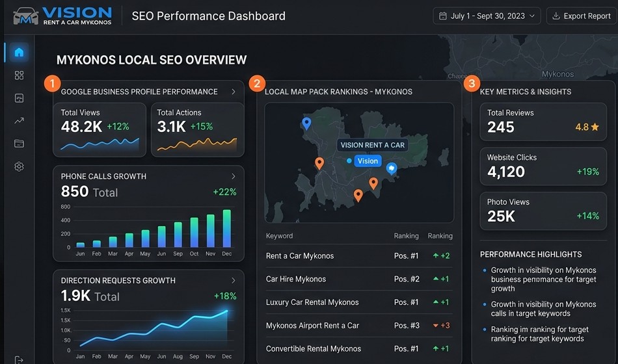
Task: Open the Photo Views 25K card
Action: coord(543,211)
